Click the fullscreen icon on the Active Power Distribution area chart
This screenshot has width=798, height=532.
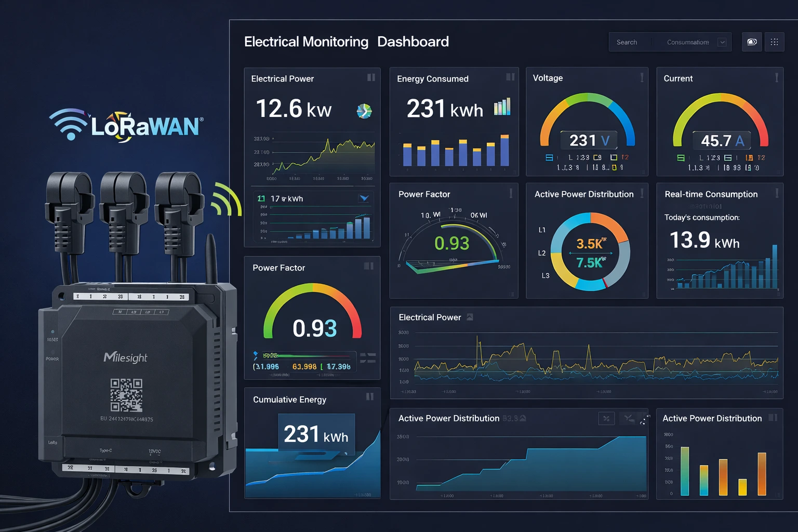[645, 420]
